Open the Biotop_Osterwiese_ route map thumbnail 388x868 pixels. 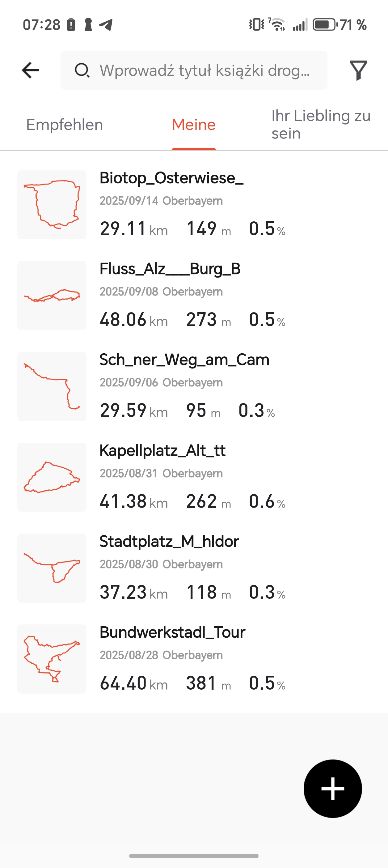52,205
